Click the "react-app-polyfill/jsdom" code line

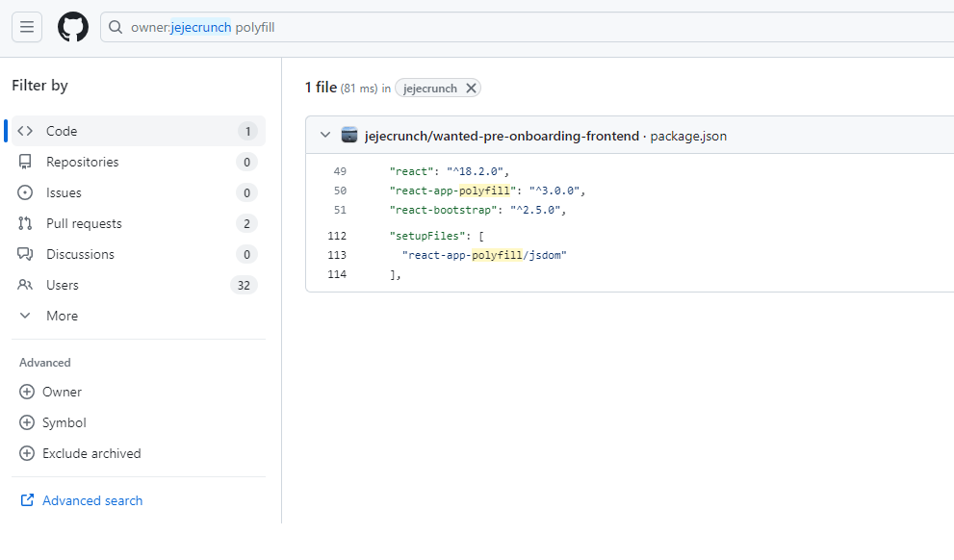(x=484, y=255)
